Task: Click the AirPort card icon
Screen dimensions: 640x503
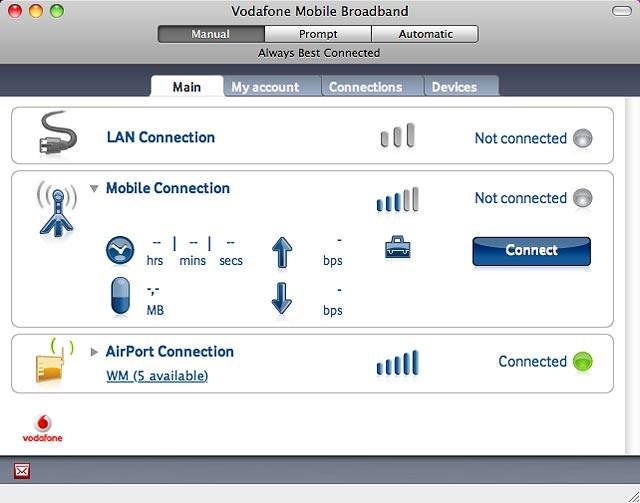Action: [x=54, y=361]
